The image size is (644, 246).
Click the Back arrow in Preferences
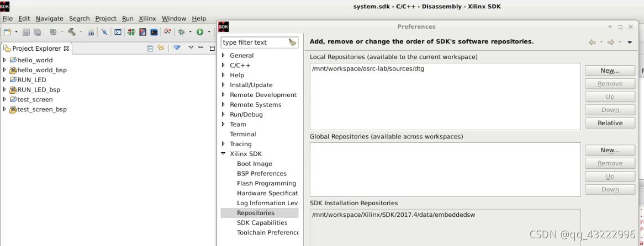pyautogui.click(x=592, y=42)
